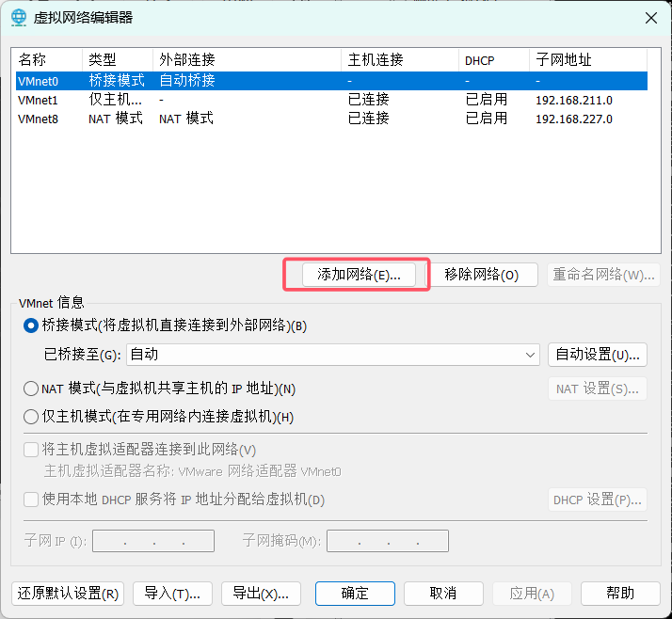Click the 类型 column header
672x619 pixels.
(118, 59)
